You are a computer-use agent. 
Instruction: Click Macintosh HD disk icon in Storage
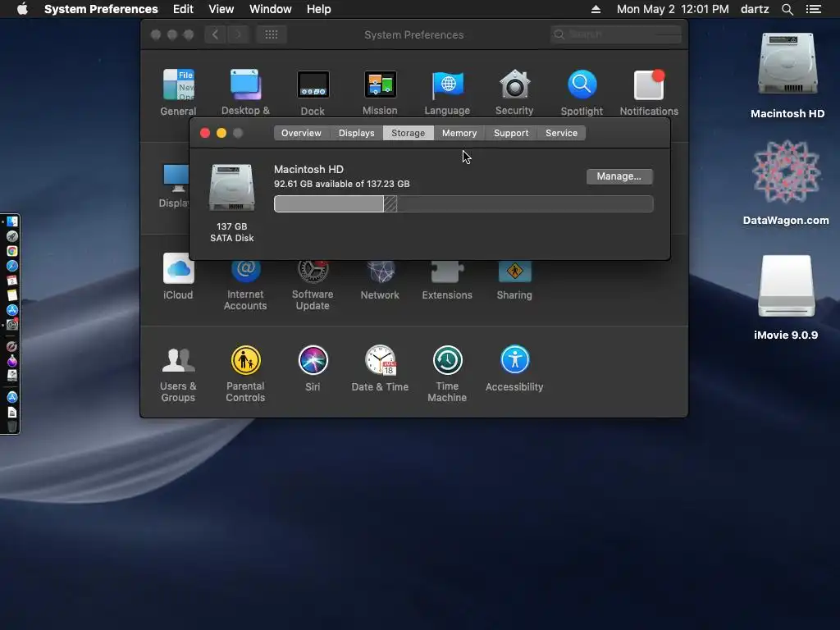[232, 188]
